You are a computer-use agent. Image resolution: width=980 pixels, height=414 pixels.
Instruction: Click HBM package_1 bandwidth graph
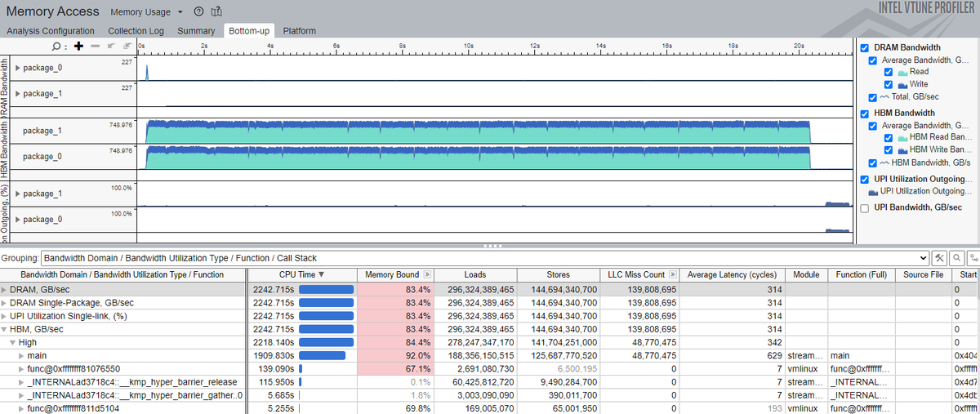496,131
